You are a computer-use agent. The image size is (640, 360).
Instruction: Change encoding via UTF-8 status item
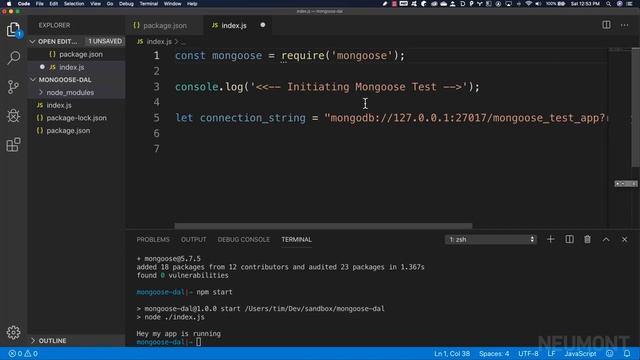tap(528, 353)
